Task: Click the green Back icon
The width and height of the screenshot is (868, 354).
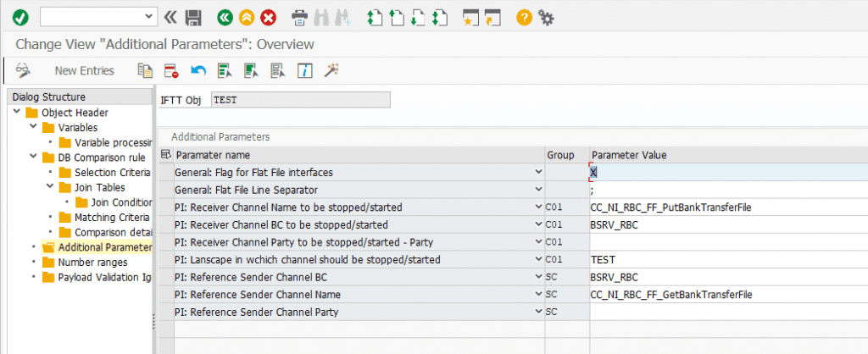Action: pyautogui.click(x=225, y=18)
